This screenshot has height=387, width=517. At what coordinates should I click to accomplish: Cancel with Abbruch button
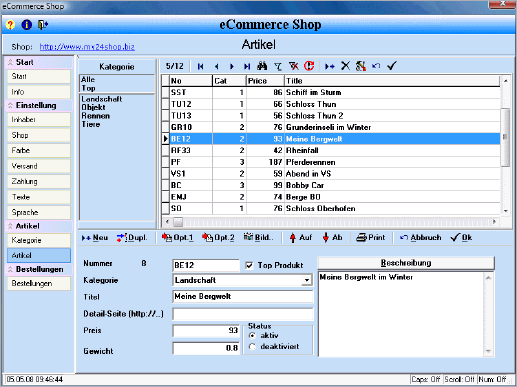coord(420,238)
